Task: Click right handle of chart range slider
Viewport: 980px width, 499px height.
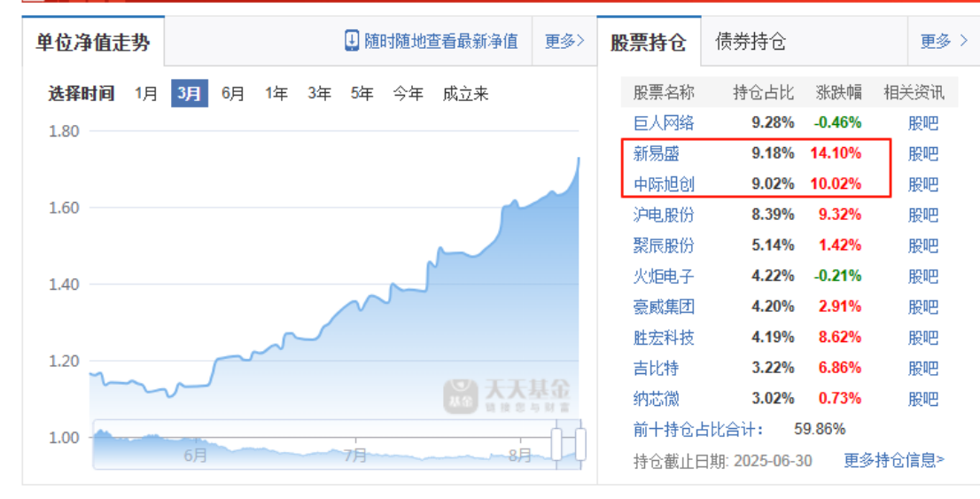Action: coord(580,444)
